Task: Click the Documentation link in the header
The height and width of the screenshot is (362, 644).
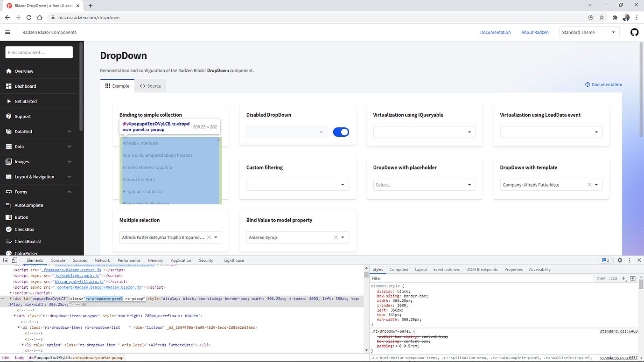Action: (495, 32)
